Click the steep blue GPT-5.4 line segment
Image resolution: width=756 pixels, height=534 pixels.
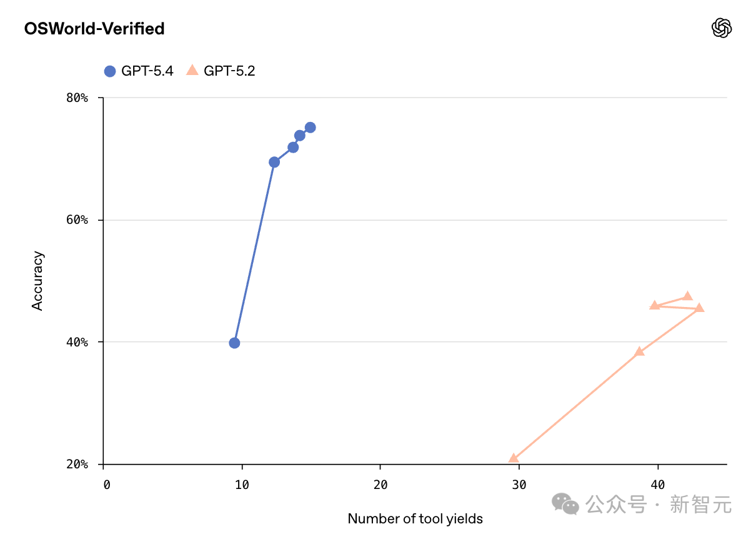click(254, 252)
